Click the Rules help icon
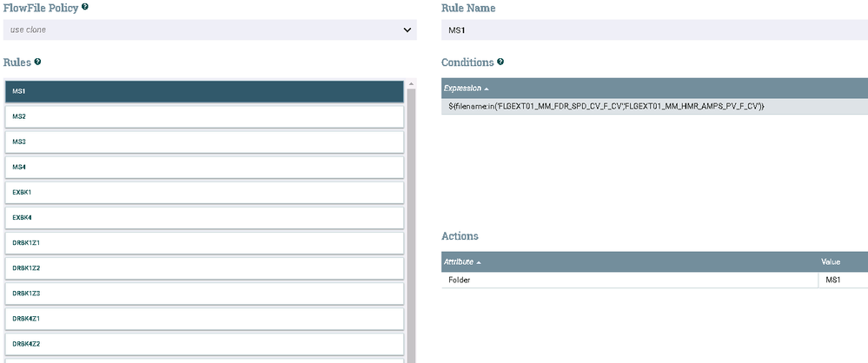The width and height of the screenshot is (868, 363). 37,63
